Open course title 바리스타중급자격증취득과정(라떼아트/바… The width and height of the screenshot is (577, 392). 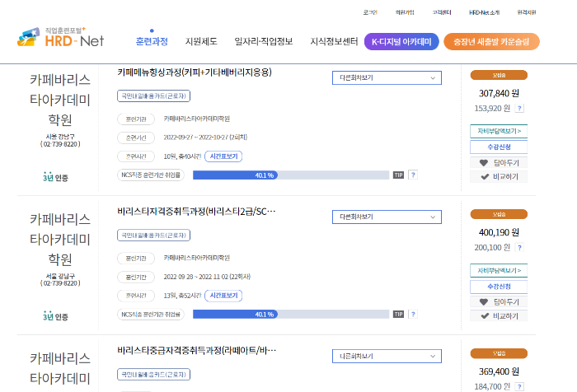(196, 350)
